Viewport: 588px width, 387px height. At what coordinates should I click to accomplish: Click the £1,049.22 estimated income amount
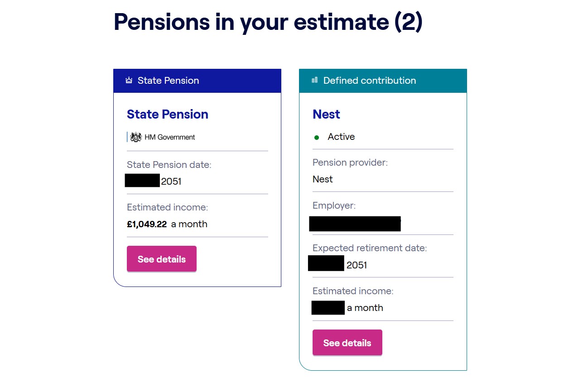[x=147, y=224]
